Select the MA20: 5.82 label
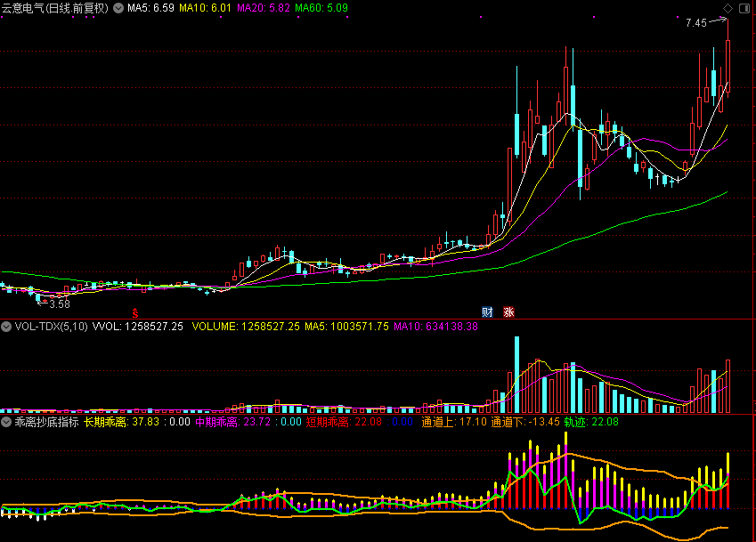 click(264, 8)
